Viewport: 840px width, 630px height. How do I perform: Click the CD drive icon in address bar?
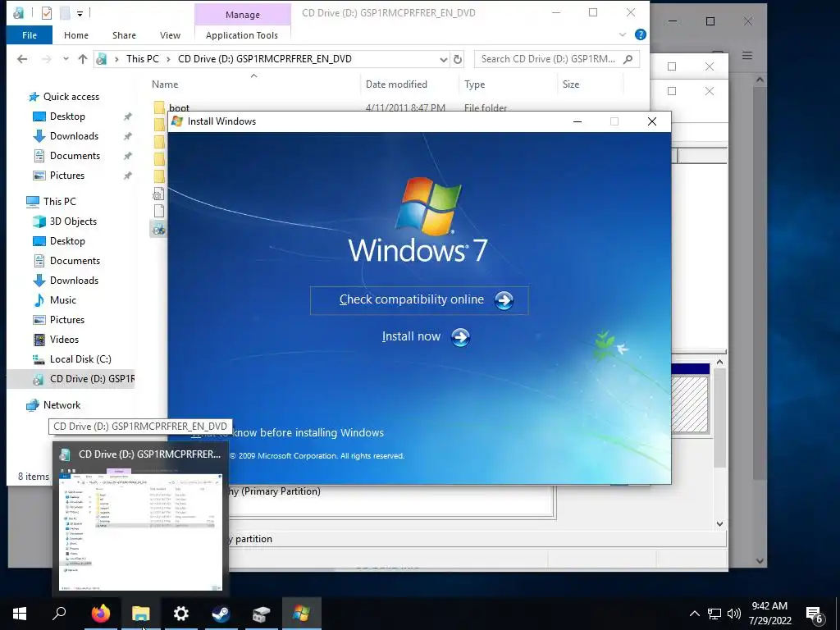(x=101, y=59)
